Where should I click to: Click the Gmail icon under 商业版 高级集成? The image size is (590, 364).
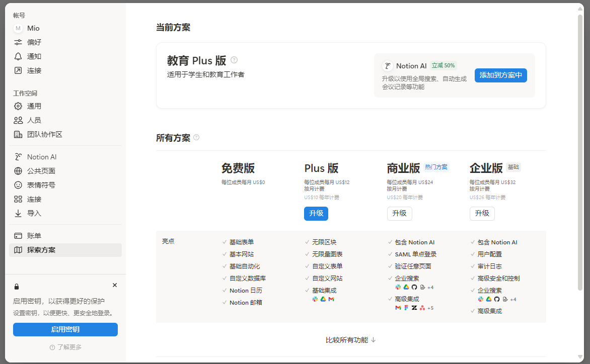(398, 308)
